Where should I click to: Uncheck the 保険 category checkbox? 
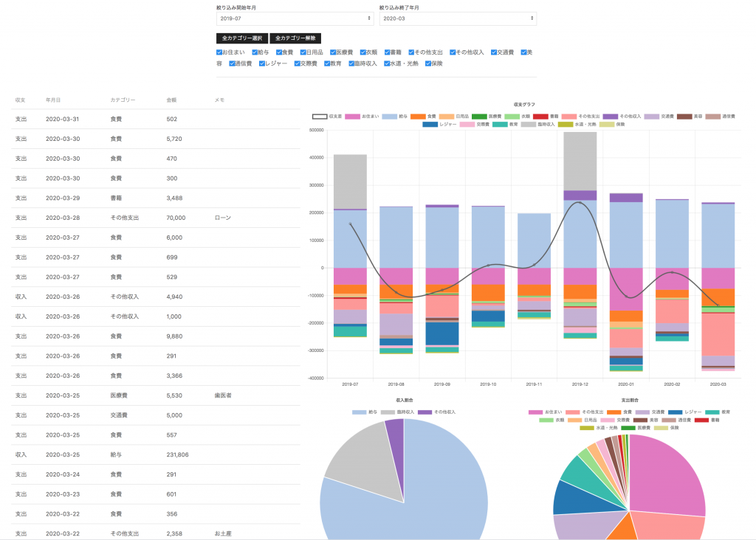click(426, 63)
